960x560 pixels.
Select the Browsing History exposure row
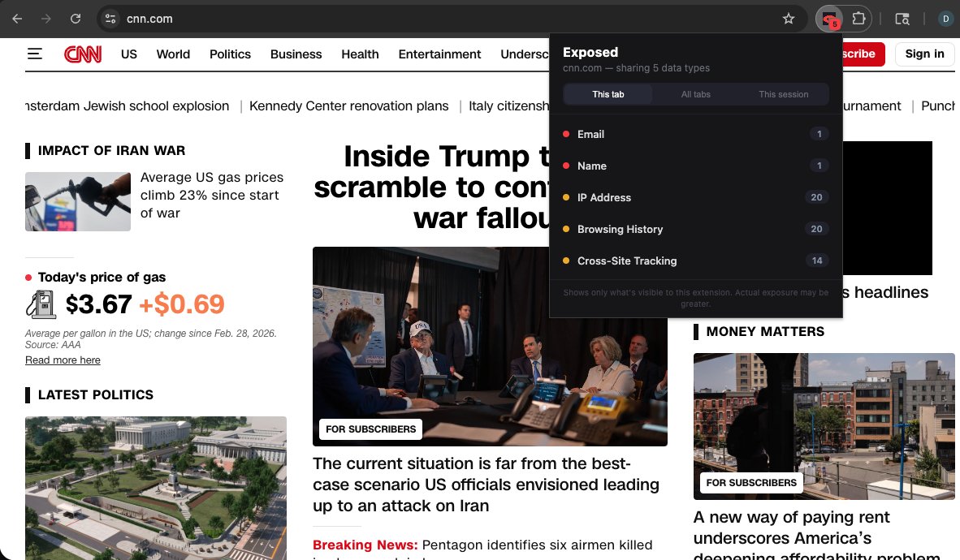tap(695, 229)
